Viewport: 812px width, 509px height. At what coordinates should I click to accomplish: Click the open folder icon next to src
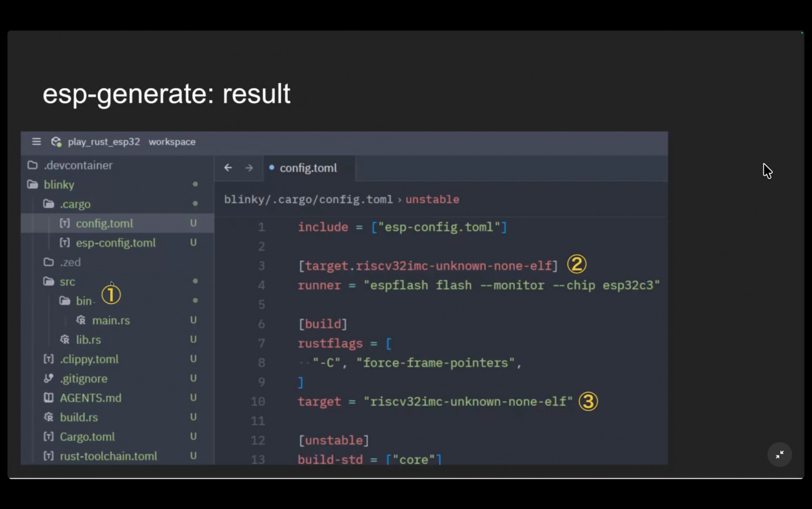tap(48, 281)
